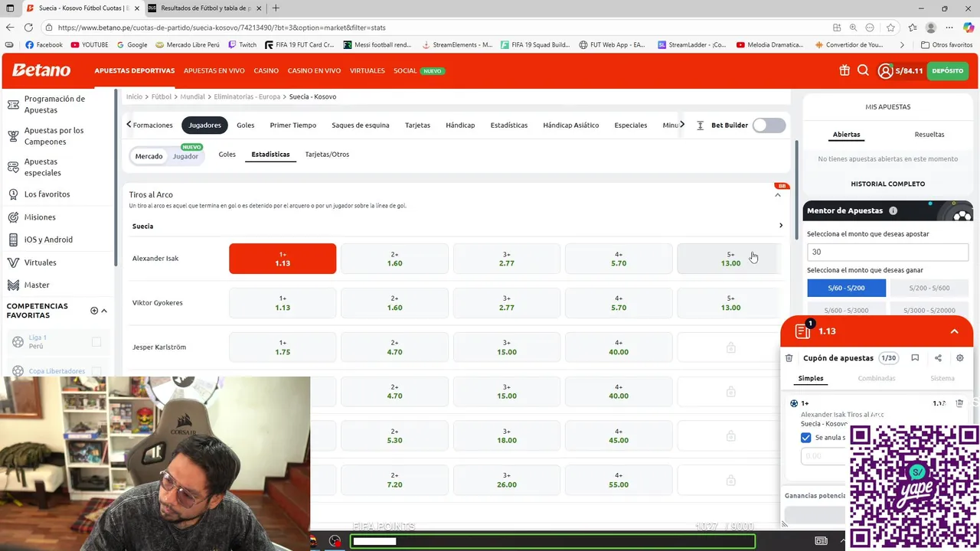Open the browser favorites list icon

coord(912,28)
